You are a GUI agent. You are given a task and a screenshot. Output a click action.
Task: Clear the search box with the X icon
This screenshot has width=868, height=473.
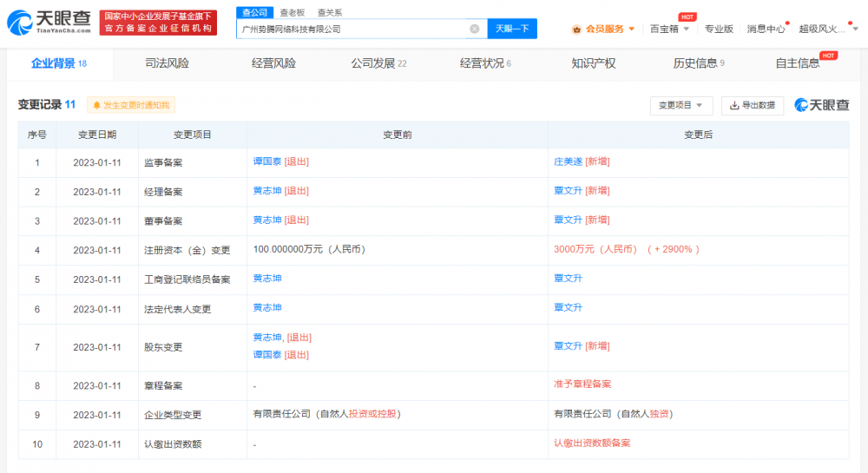[475, 29]
